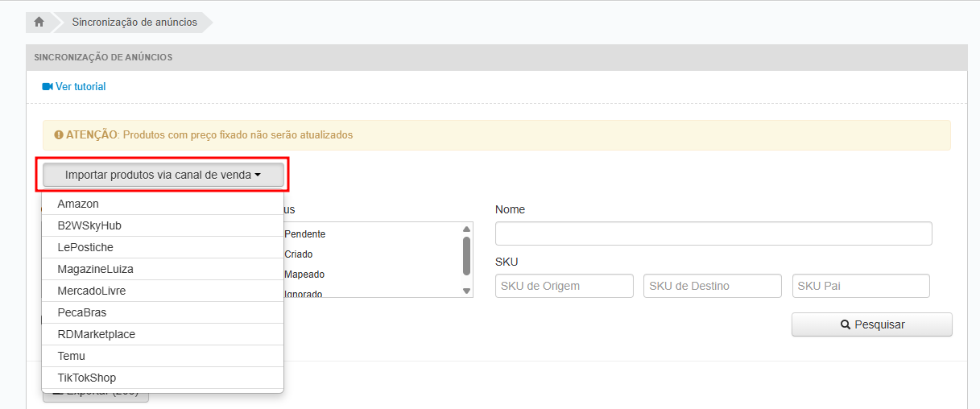Focus the SKU de Origem field
Viewport: 980px width, 409px height.
(564, 286)
